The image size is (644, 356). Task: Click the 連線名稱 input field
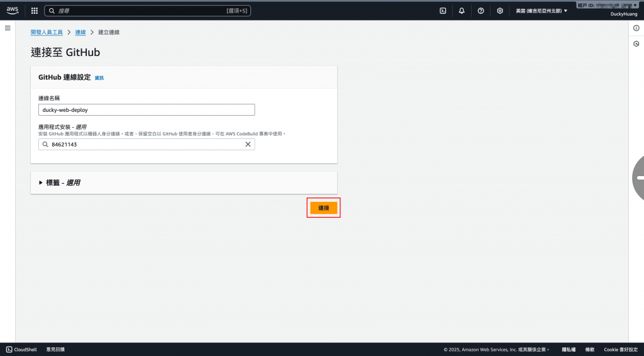coord(147,109)
